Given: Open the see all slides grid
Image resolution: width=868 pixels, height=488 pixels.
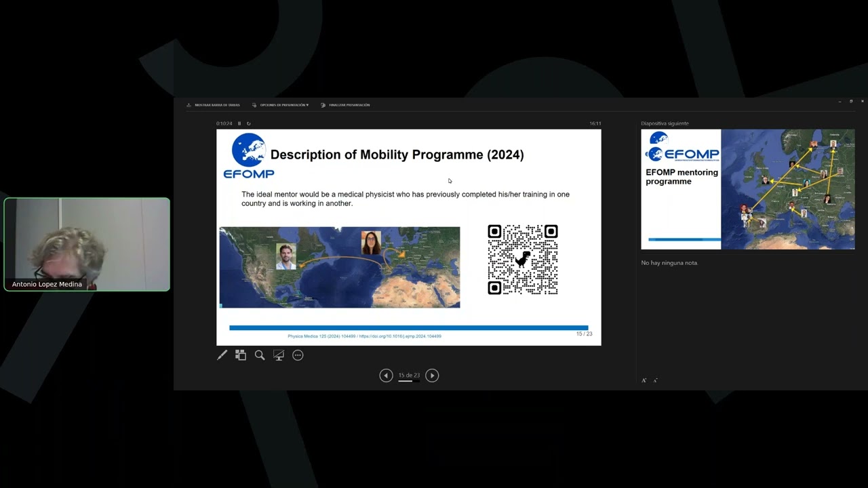Looking at the screenshot, I should pyautogui.click(x=241, y=355).
